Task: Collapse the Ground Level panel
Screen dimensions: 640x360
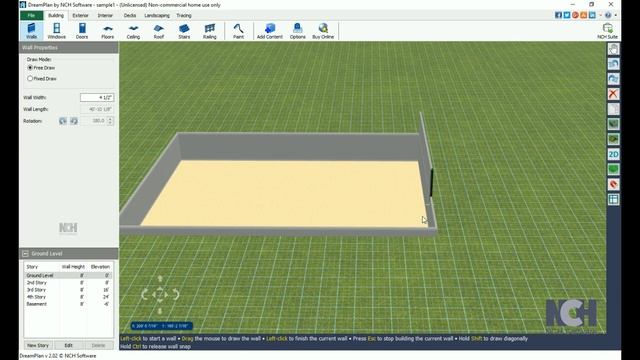Action: click(25, 253)
